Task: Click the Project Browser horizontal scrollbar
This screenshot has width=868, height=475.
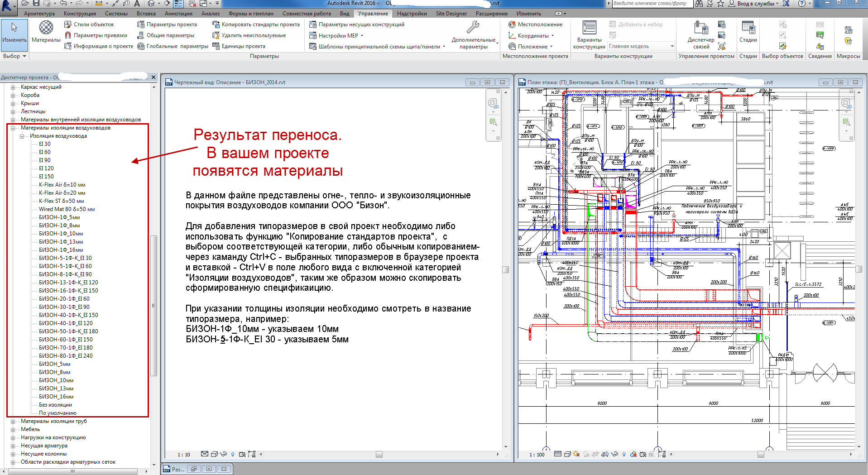Action: pyautogui.click(x=72, y=471)
